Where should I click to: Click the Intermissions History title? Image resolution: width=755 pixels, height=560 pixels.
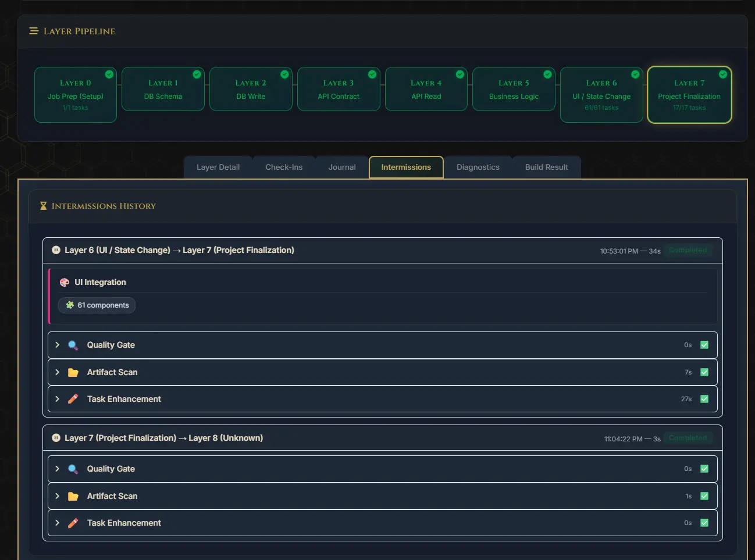pos(104,206)
